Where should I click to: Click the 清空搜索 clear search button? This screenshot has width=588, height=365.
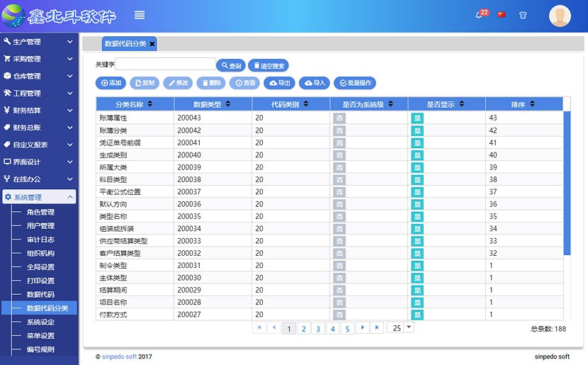(268, 66)
